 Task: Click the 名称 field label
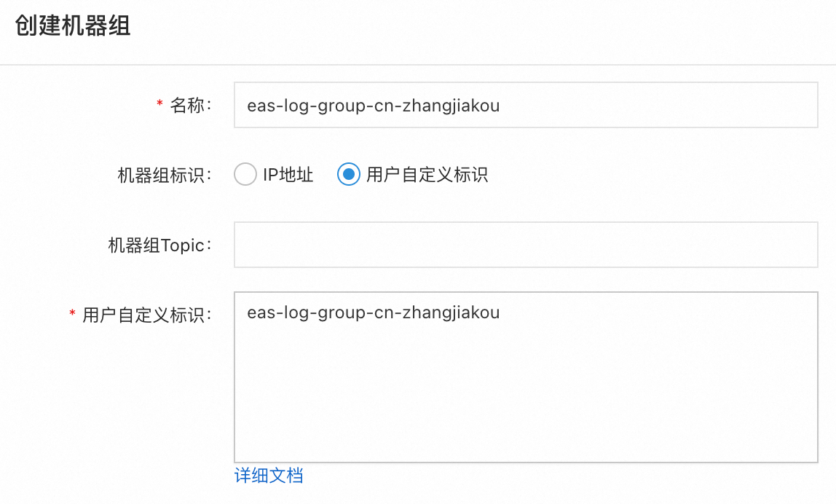coord(190,106)
